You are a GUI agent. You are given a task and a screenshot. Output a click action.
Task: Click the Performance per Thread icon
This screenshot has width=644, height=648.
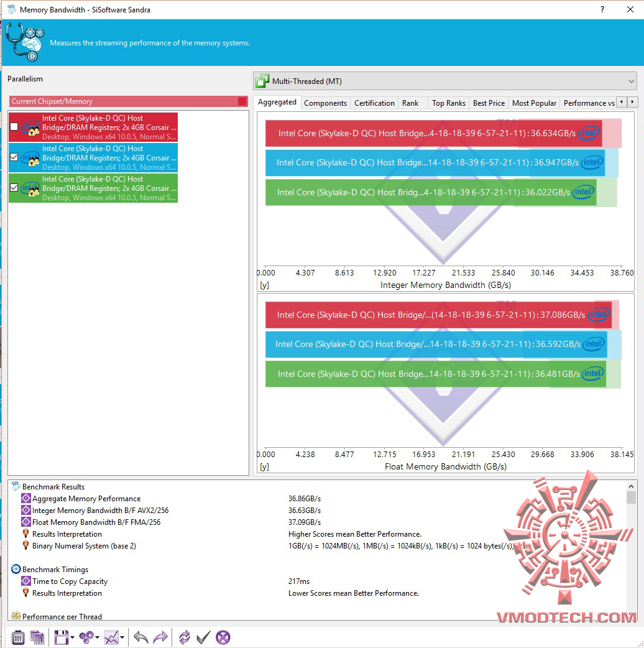click(16, 616)
